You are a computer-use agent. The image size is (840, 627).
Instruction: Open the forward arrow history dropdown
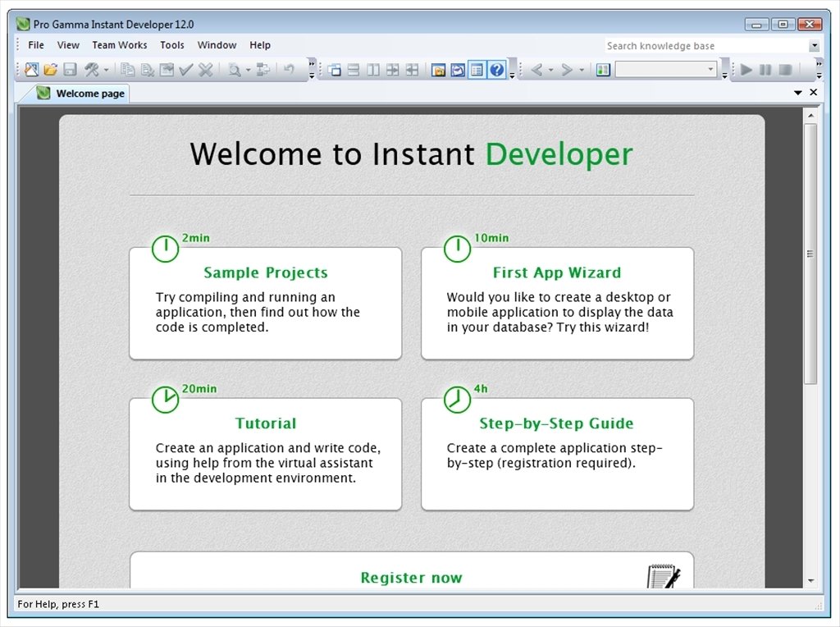click(x=582, y=71)
